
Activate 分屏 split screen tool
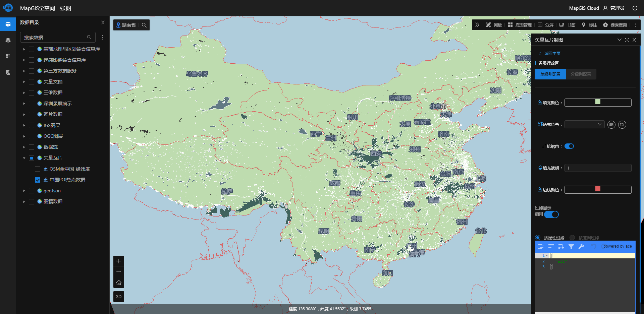(x=545, y=25)
